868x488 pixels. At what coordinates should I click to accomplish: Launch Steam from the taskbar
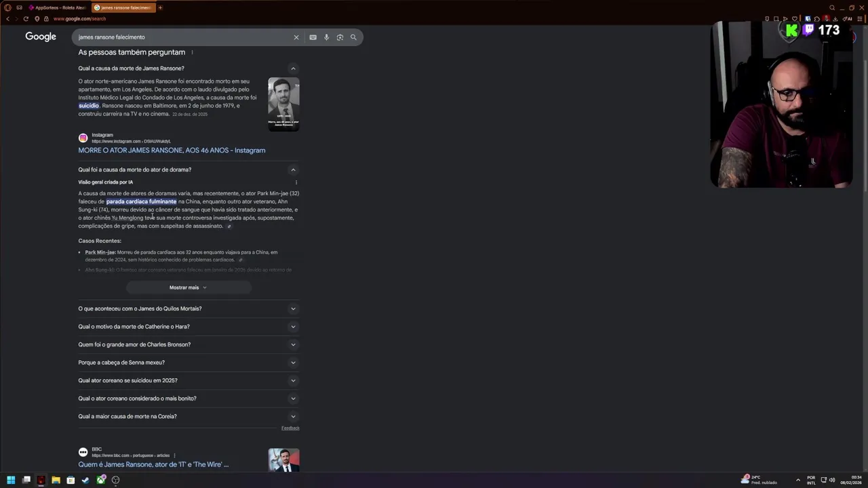[85, 480]
